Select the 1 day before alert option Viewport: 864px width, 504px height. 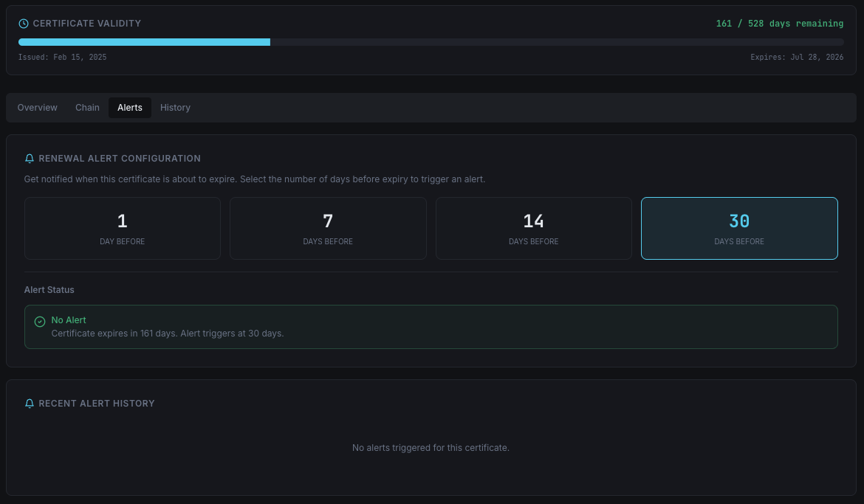123,229
